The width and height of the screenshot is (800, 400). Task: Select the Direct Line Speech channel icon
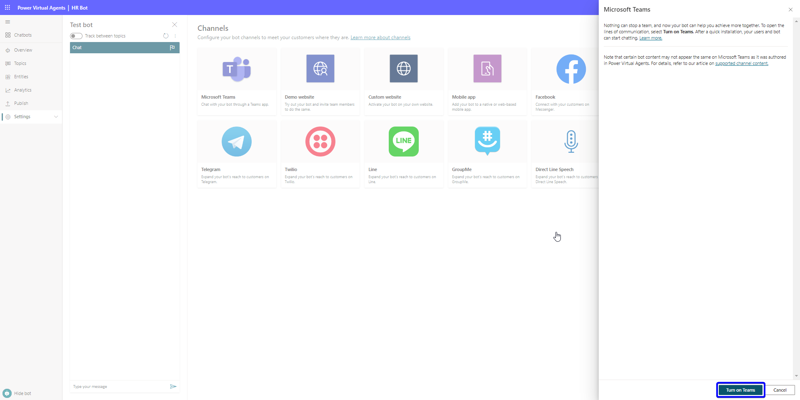571,141
